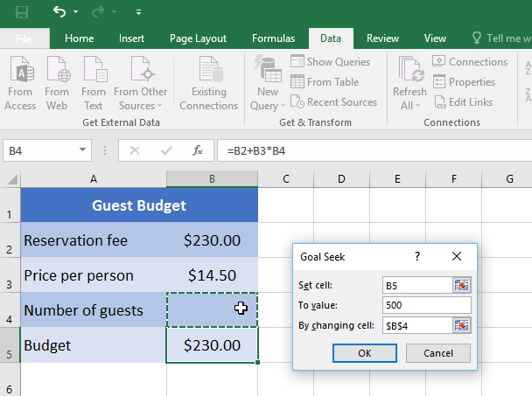The height and width of the screenshot is (396, 532).
Task: Click Set cell range selector icon
Action: (x=461, y=284)
